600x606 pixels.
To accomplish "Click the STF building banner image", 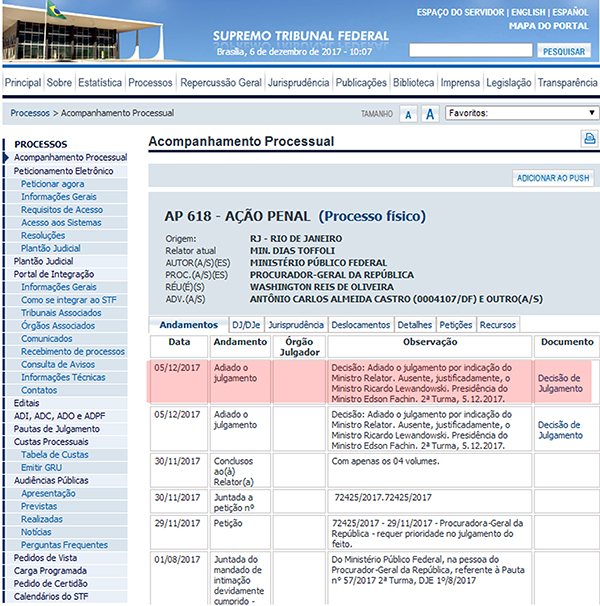I will pyautogui.click(x=83, y=31).
